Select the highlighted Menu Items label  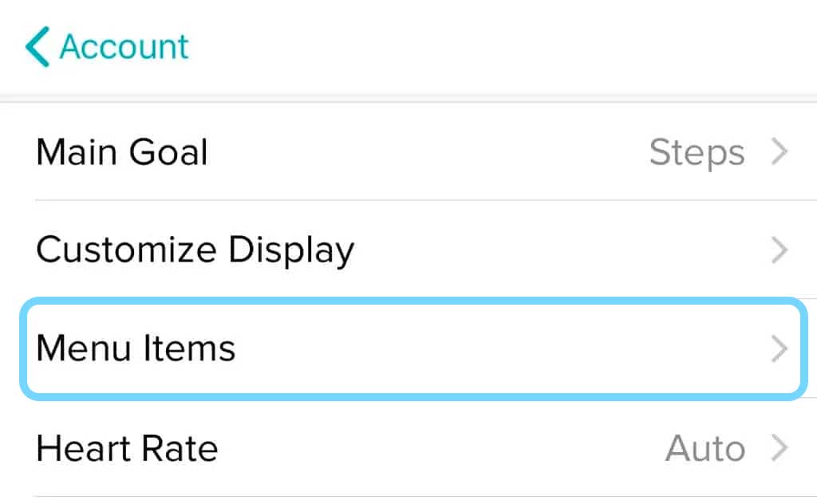point(136,348)
